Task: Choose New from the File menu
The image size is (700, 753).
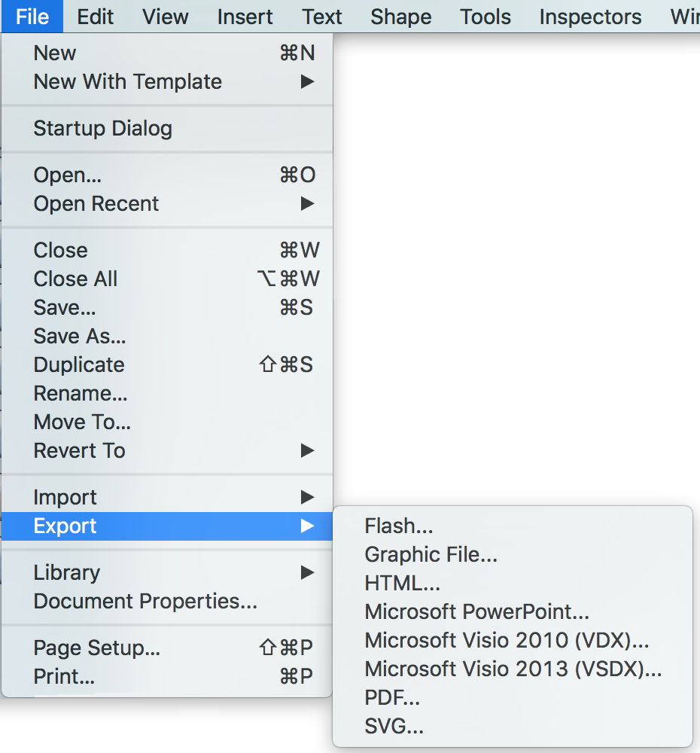Action: 55,53
